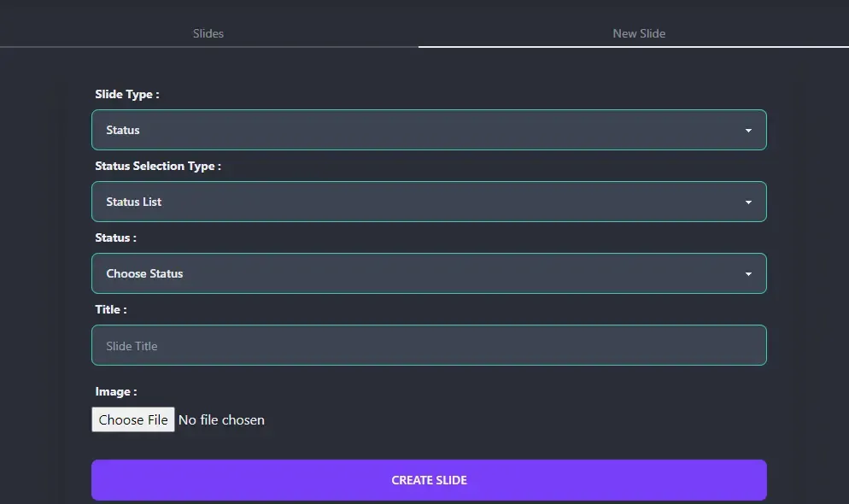This screenshot has width=849, height=504.
Task: Click the selected 'Status List' value text
Action: tap(133, 202)
